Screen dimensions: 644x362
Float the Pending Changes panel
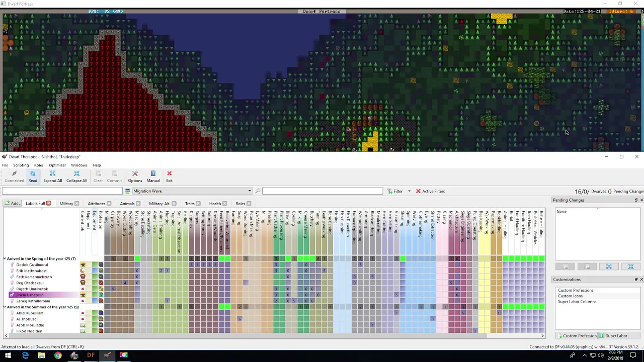[x=636, y=200]
